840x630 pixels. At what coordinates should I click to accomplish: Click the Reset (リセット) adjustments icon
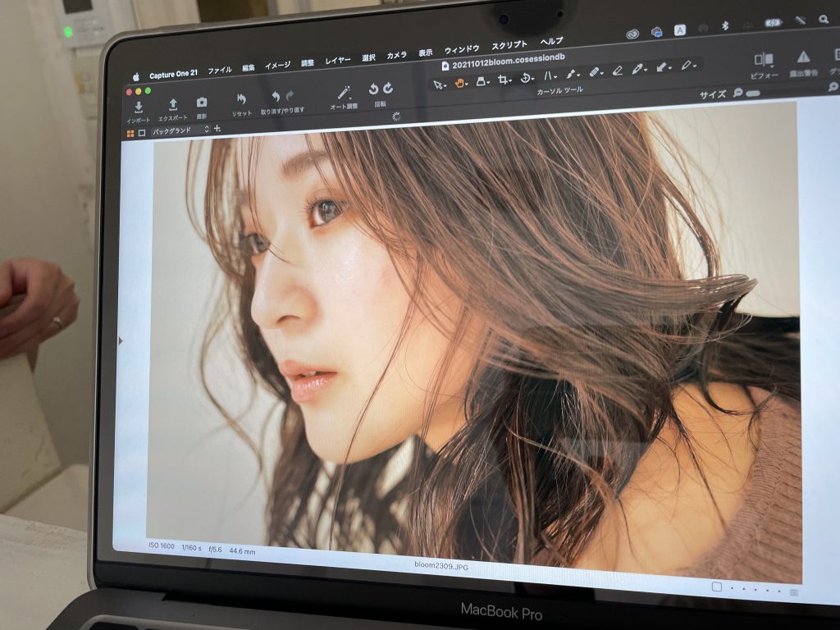(241, 99)
